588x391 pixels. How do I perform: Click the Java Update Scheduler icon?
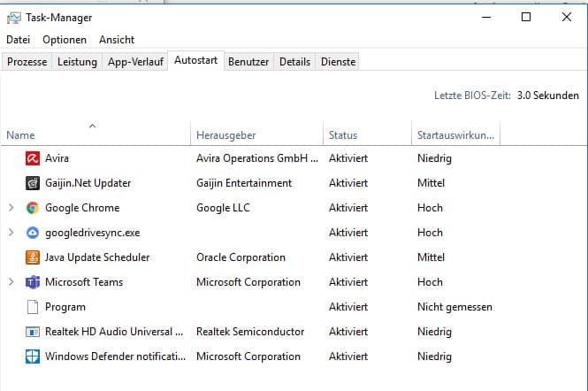coord(33,257)
